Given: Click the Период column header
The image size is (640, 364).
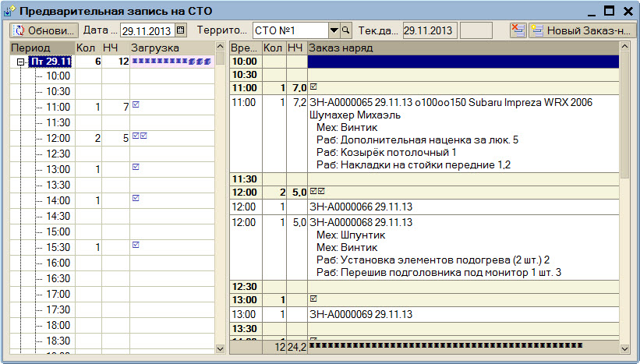Looking at the screenshot, I should click(42, 48).
